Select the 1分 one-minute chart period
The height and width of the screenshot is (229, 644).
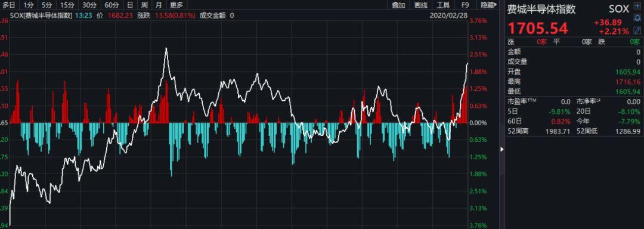pyautogui.click(x=29, y=5)
